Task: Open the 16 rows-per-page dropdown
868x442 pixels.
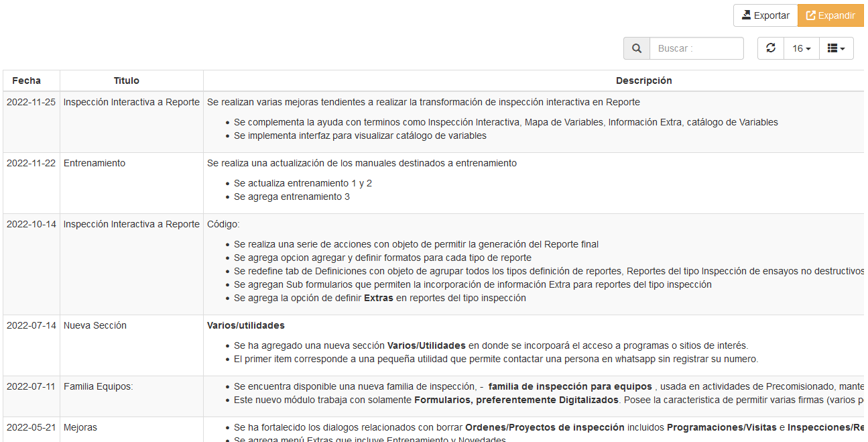Action: point(801,48)
